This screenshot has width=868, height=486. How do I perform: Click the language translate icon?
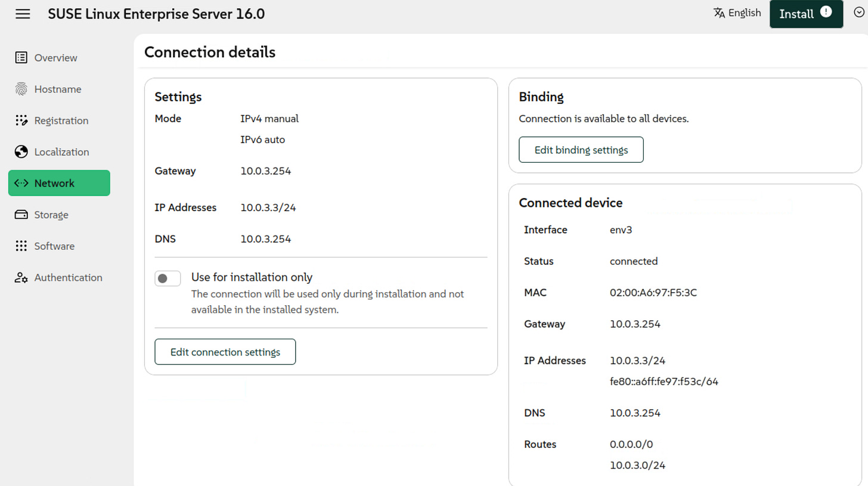coord(720,13)
